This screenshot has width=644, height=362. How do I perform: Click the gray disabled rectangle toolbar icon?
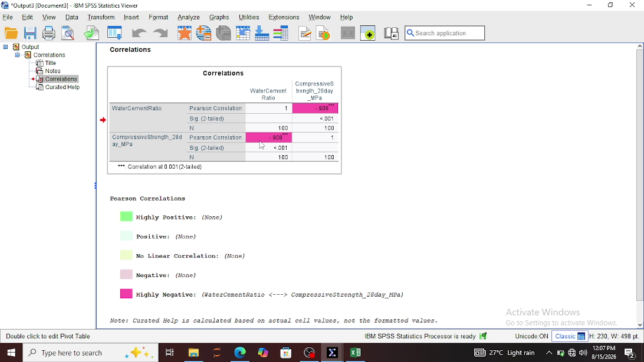tap(347, 33)
